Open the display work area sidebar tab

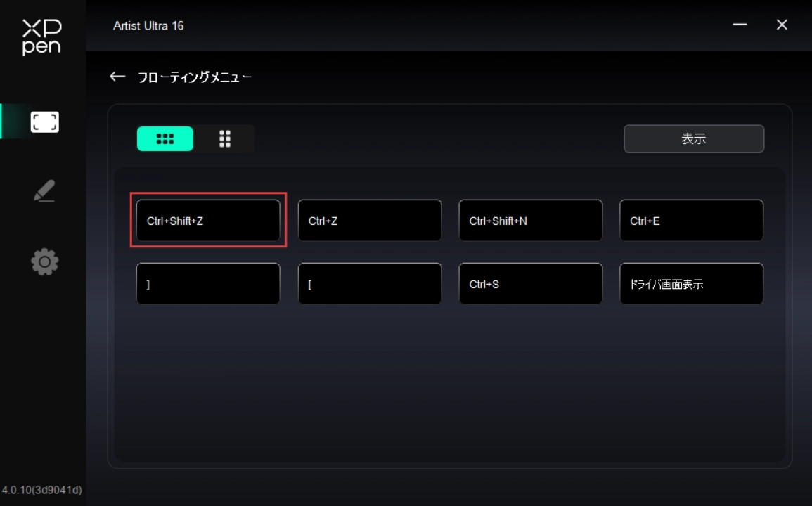point(44,122)
